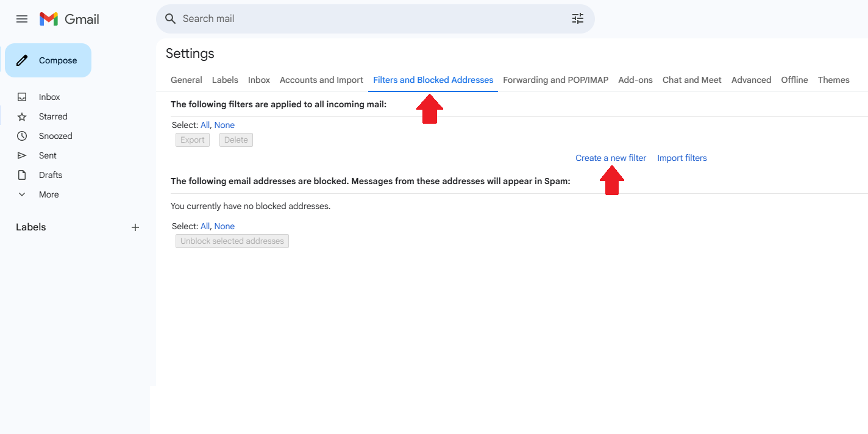
Task: Select None for filters
Action: (224, 125)
